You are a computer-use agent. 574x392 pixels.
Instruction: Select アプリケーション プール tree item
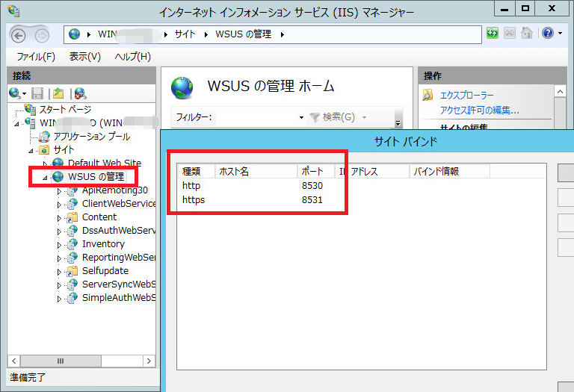pyautogui.click(x=91, y=137)
